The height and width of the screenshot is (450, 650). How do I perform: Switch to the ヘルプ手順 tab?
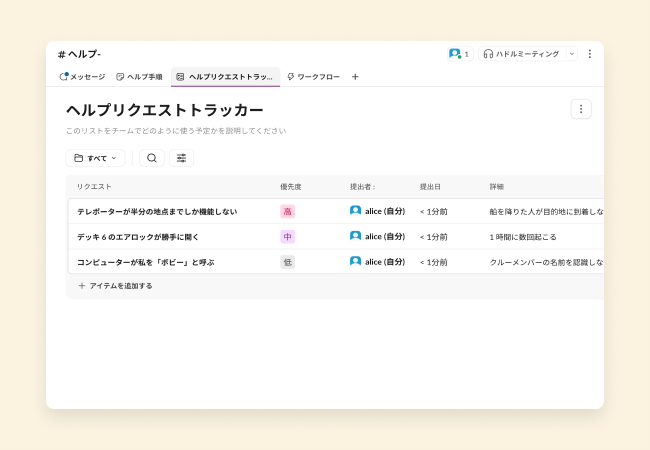[139, 77]
